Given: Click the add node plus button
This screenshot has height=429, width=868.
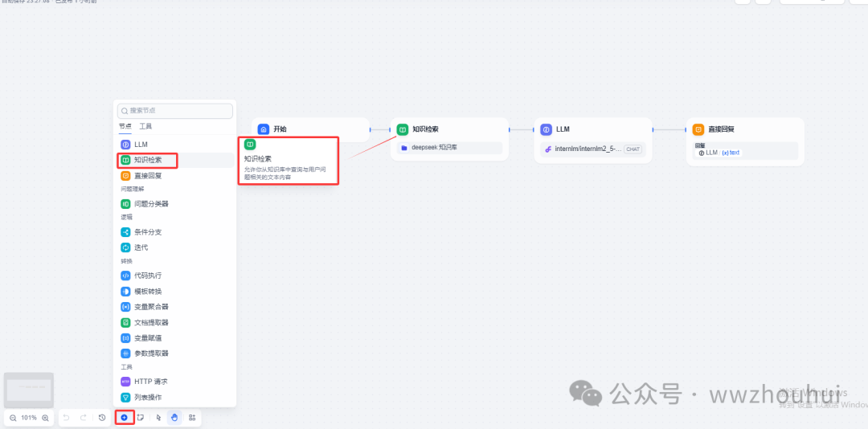Looking at the screenshot, I should pyautogui.click(x=124, y=418).
